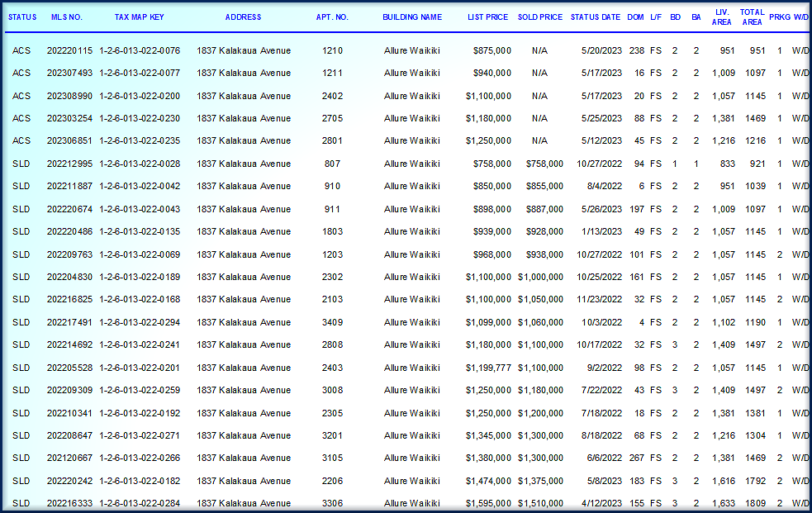Select the TAX MAP KEY column header
812x513 pixels.
140,17
